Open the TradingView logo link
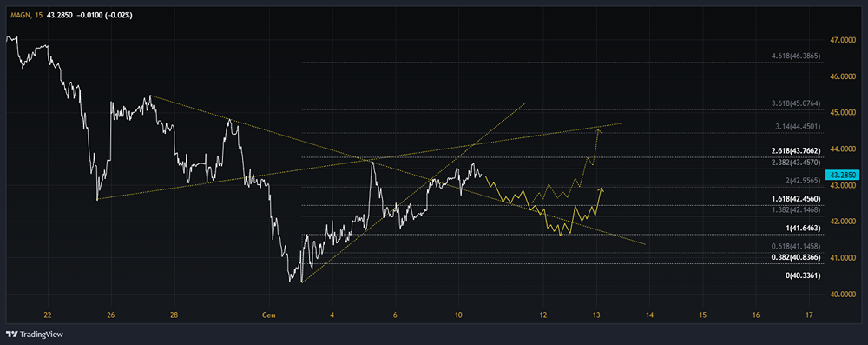Viewport: 868px width, 345px height. 35,335
